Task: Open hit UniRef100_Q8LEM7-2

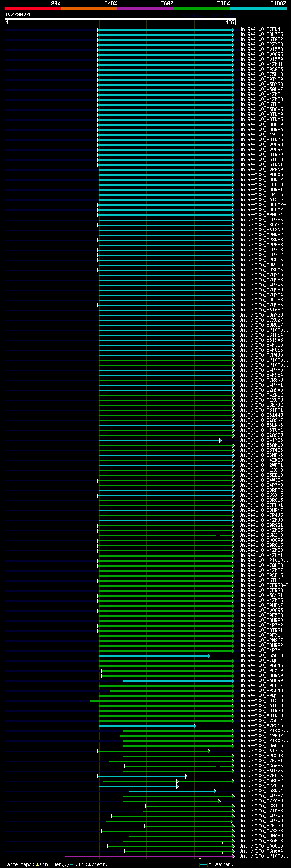Action: point(264,204)
